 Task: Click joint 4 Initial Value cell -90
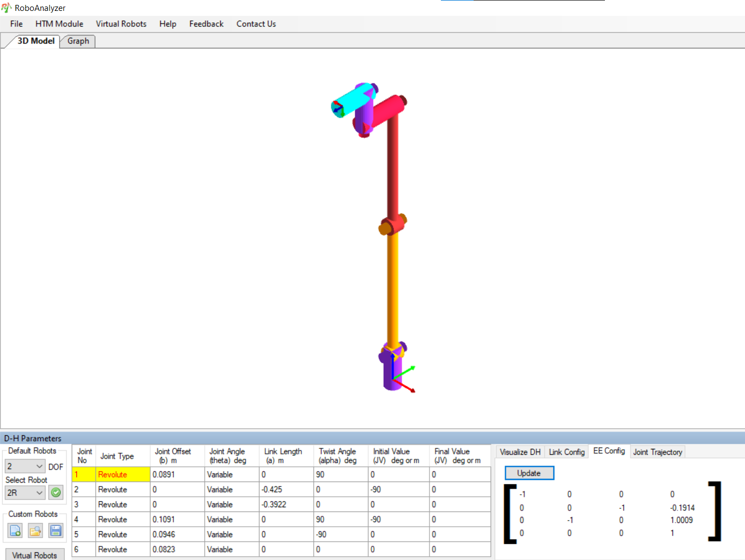398,520
